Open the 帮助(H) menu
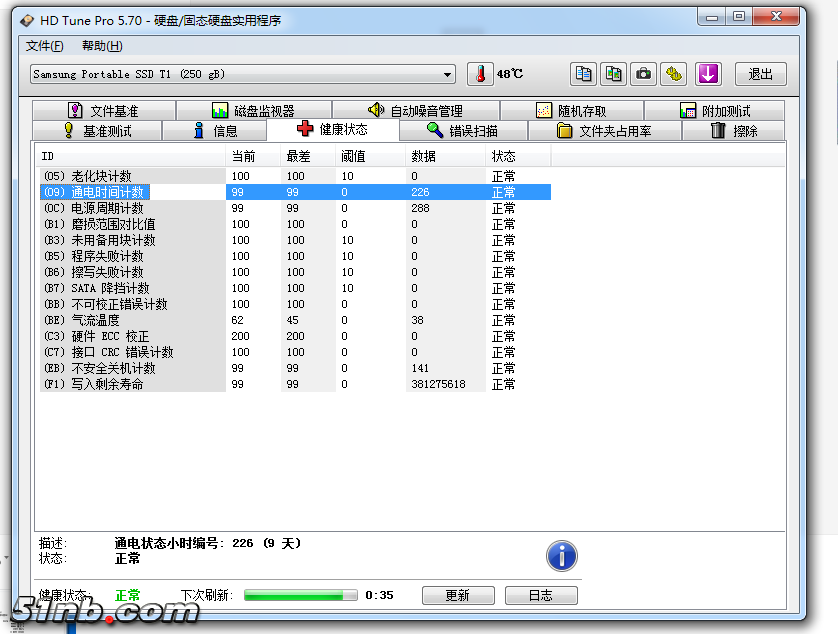 pos(102,46)
